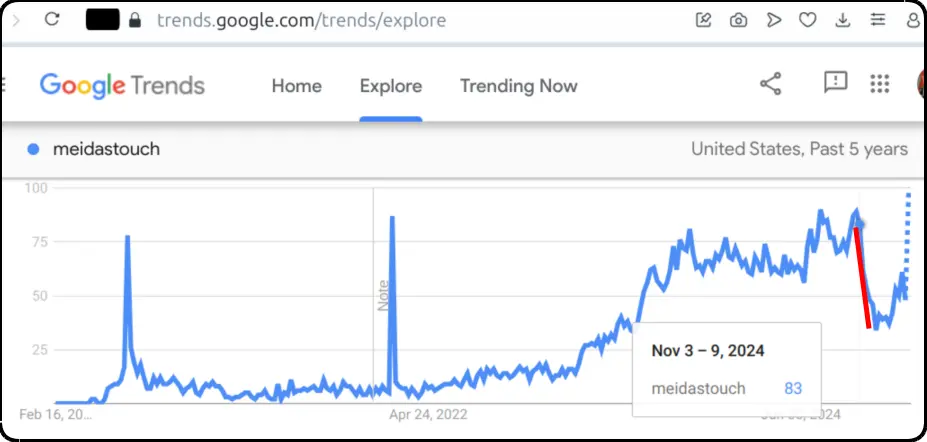Screen dimensions: 927x442
Task: Open downloads with the download arrow icon
Action: coord(842,21)
